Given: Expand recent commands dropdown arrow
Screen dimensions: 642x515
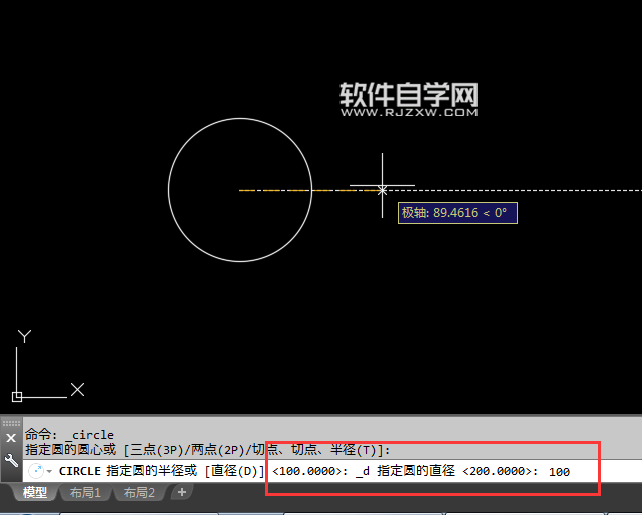Looking at the screenshot, I should tap(49, 471).
